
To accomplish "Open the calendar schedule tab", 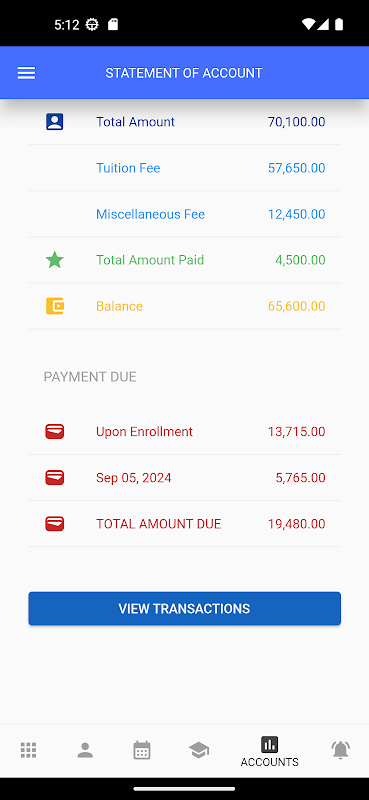I will click(x=142, y=751).
